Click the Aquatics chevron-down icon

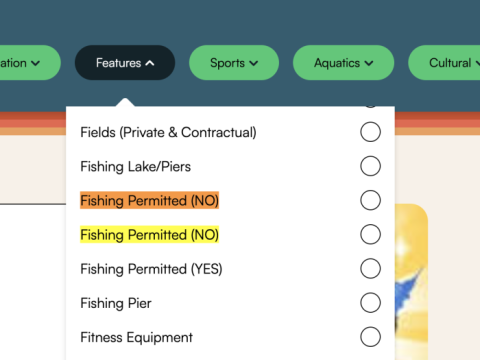point(369,63)
